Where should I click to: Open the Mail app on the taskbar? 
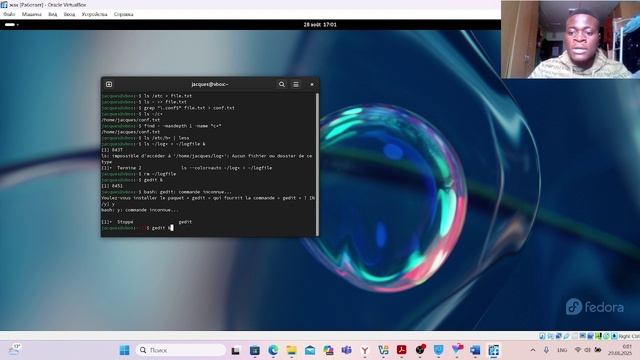point(310,350)
